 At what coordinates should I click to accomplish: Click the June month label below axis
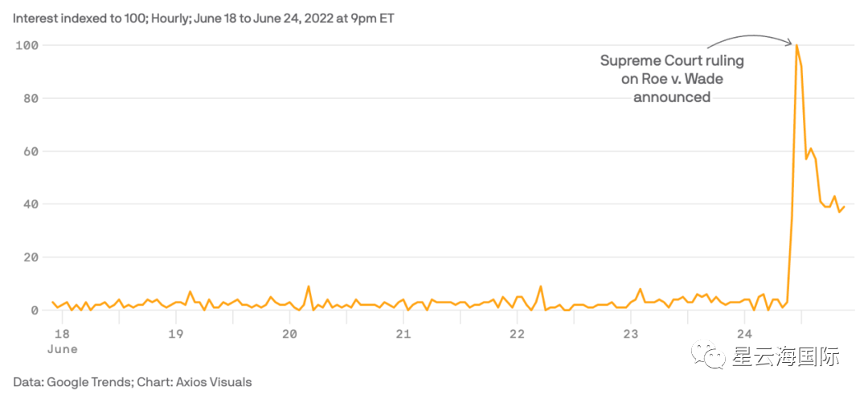click(62, 349)
